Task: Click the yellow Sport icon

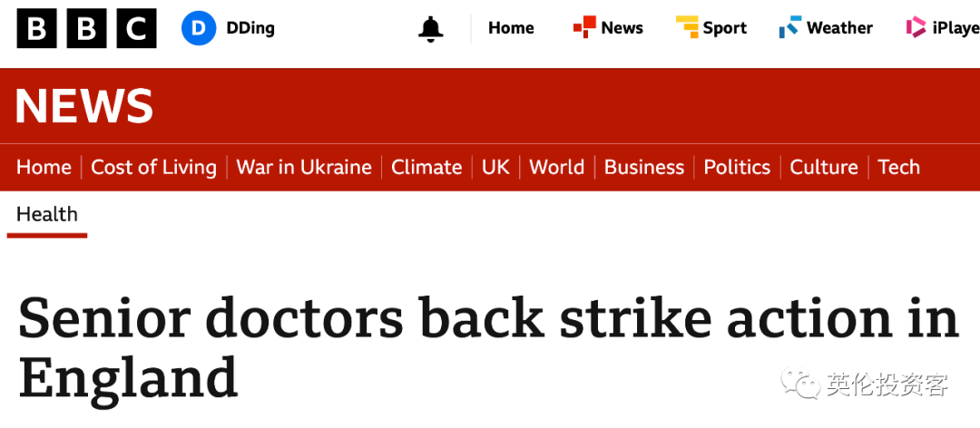Action: (x=687, y=28)
